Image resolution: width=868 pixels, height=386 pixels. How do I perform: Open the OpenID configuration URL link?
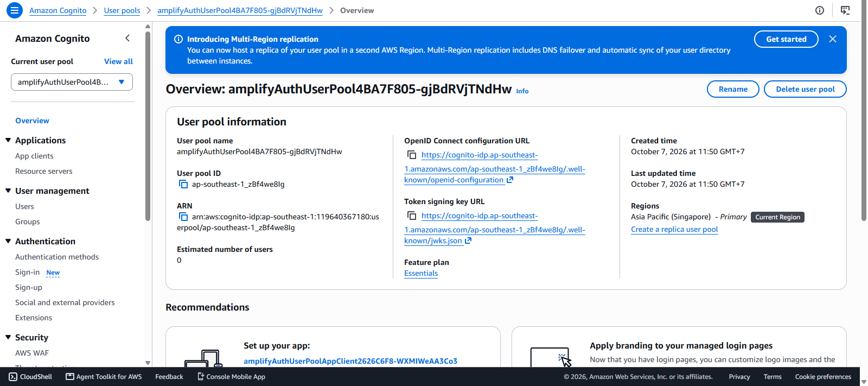click(494, 168)
